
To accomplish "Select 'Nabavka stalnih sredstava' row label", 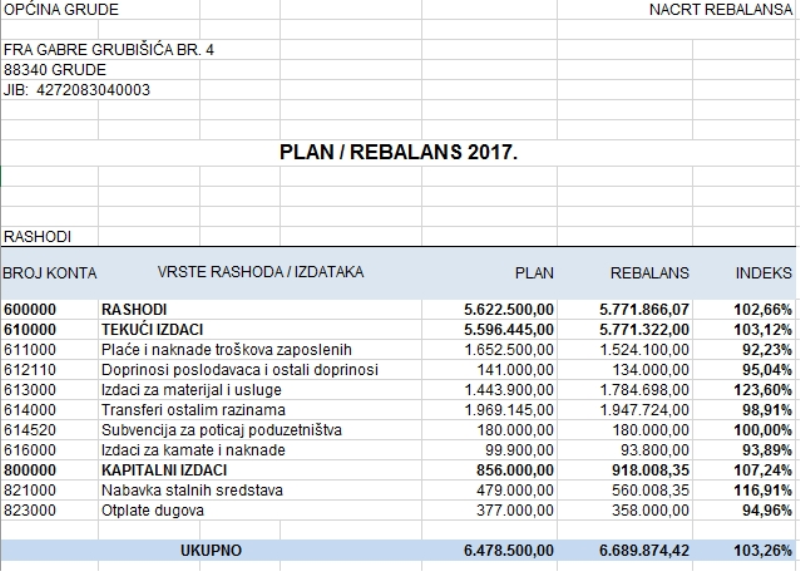I will (x=192, y=490).
